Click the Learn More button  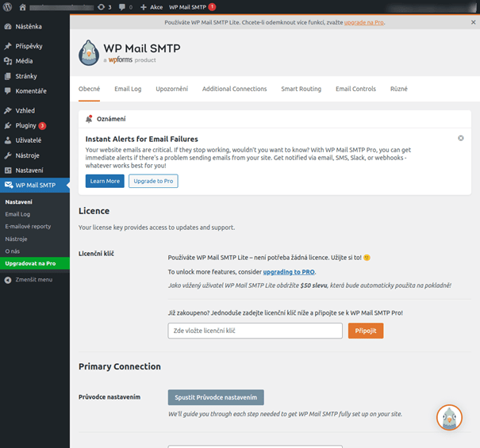click(105, 181)
